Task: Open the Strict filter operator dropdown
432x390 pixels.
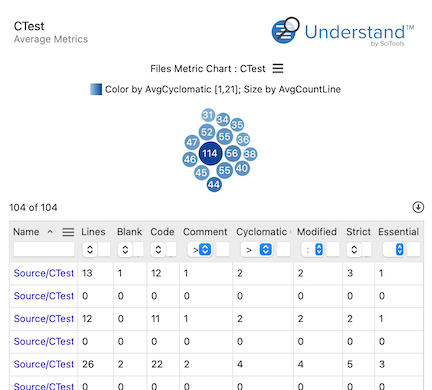Action: 354,250
